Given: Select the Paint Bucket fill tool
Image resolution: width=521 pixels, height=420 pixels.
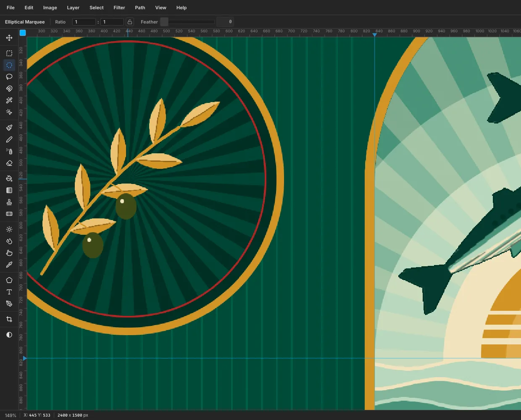Looking at the screenshot, I should coord(9,178).
